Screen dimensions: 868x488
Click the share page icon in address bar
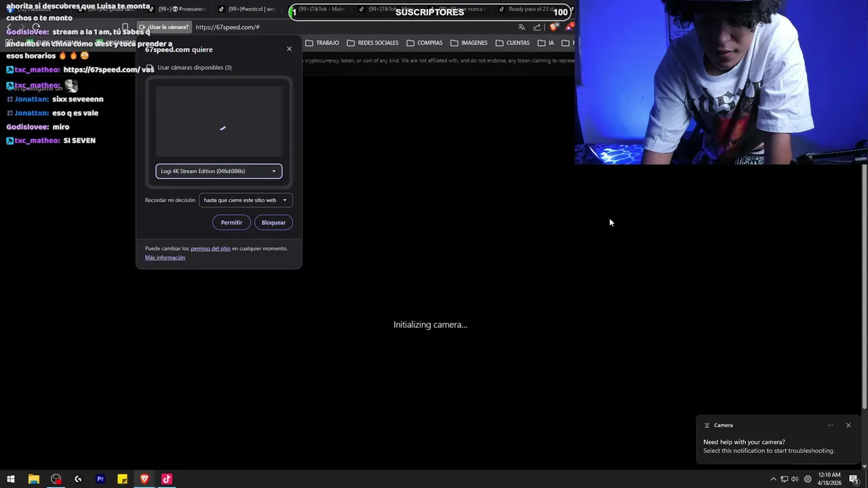pos(537,27)
